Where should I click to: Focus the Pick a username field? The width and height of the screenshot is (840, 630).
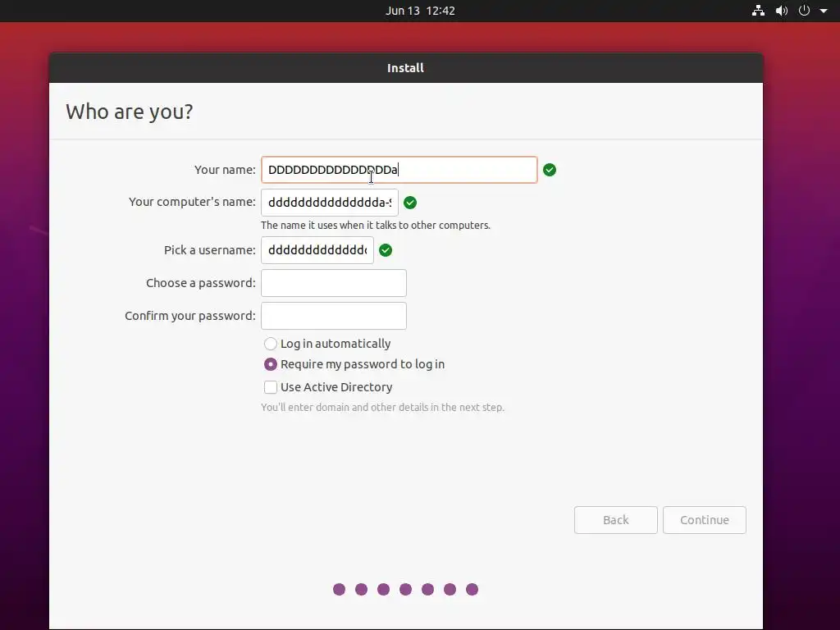click(x=317, y=250)
